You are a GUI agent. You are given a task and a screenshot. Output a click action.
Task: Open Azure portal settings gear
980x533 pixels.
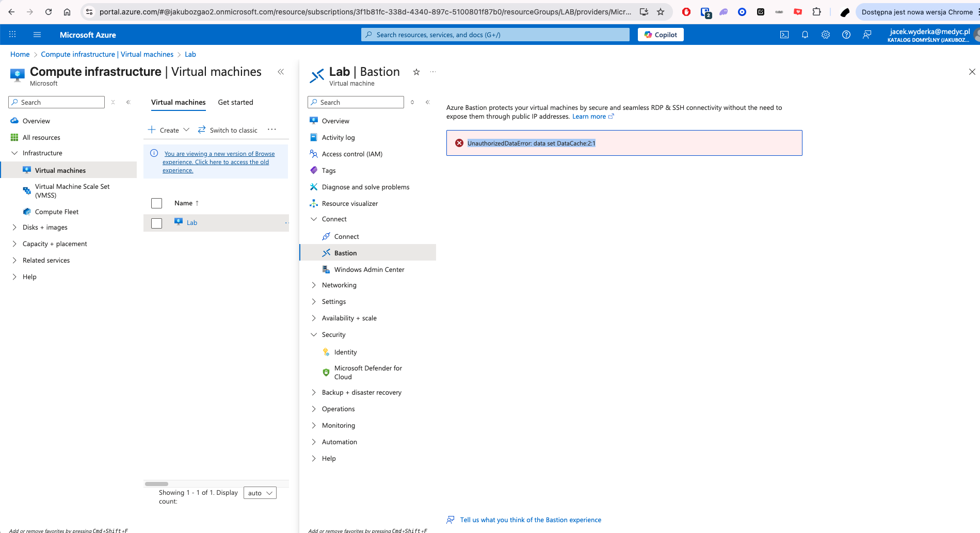[x=826, y=35]
